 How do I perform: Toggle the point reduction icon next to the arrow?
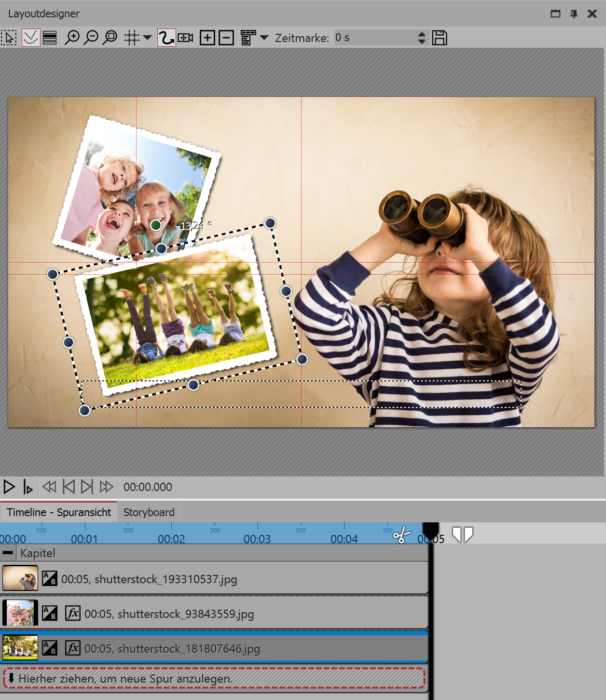click(x=30, y=37)
